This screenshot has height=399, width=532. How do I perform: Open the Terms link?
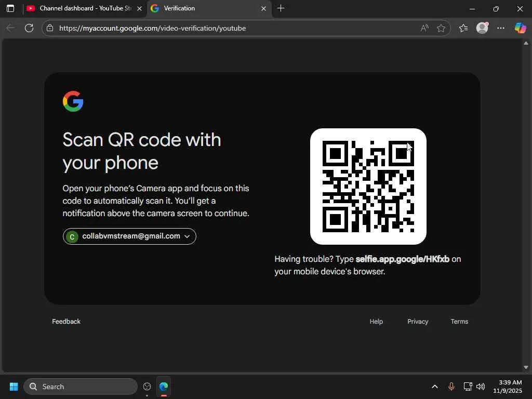[459, 321]
